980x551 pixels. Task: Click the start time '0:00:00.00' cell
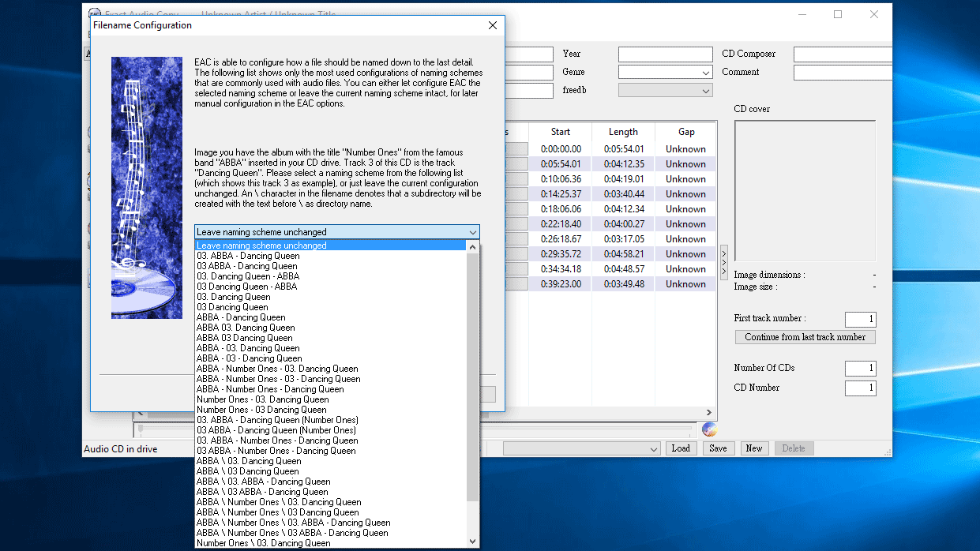[561, 149]
